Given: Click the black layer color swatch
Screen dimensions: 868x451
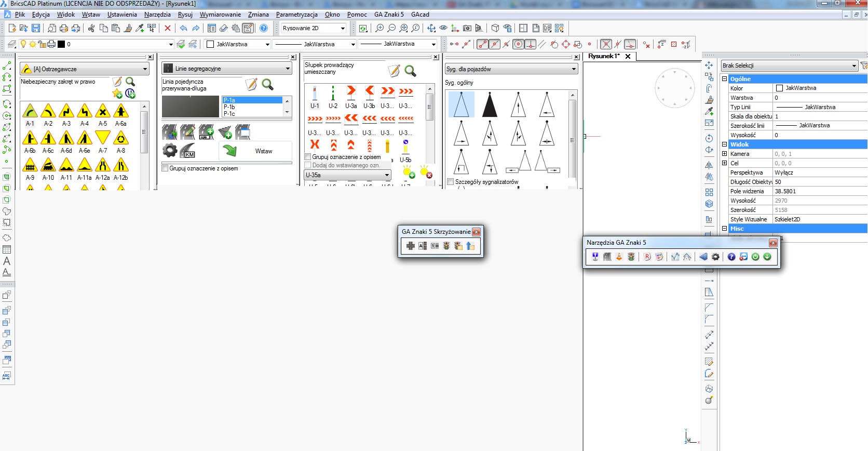Looking at the screenshot, I should [61, 44].
